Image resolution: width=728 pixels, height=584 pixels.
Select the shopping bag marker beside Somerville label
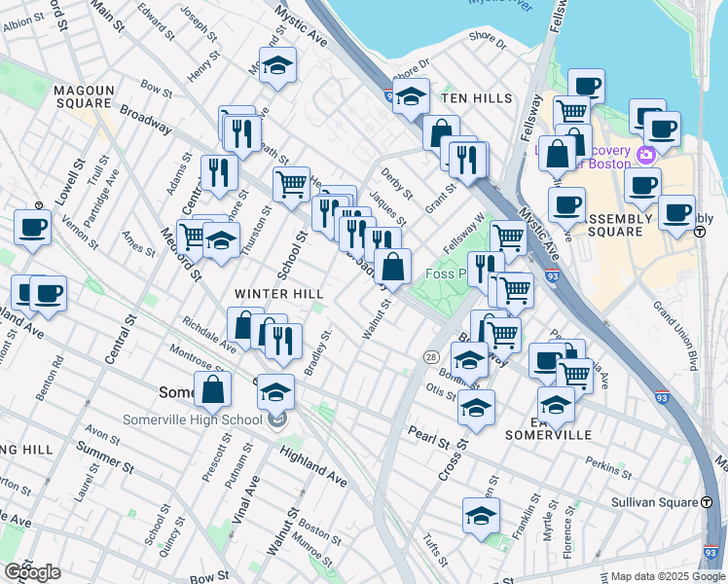pyautogui.click(x=212, y=390)
